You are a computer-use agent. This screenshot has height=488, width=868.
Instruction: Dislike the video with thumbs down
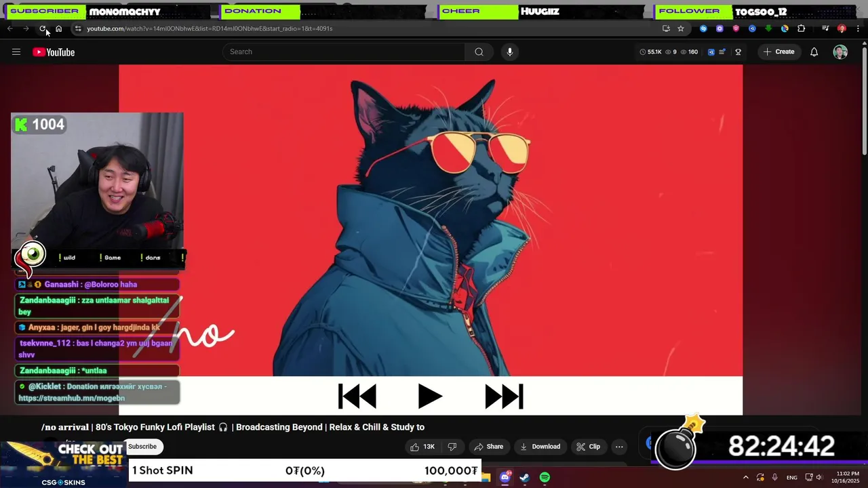452,447
